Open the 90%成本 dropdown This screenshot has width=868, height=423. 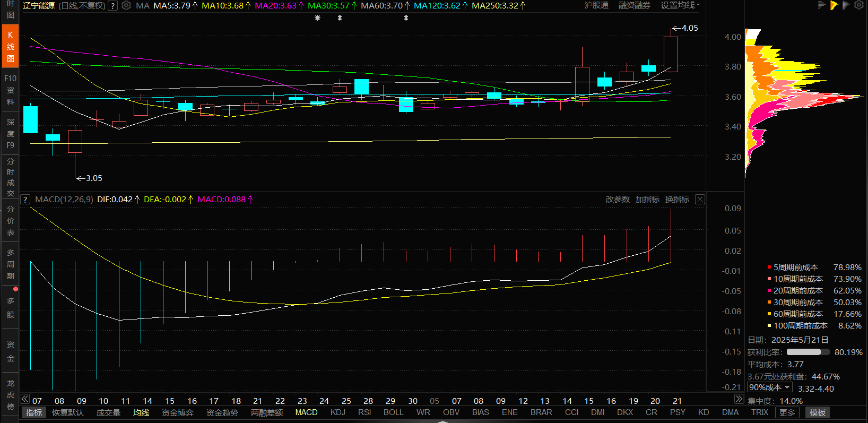tap(769, 387)
